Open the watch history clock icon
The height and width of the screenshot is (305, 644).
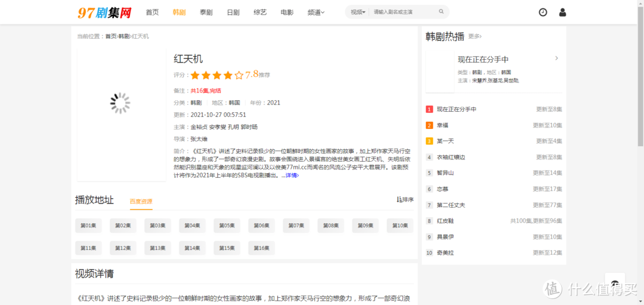[543, 12]
